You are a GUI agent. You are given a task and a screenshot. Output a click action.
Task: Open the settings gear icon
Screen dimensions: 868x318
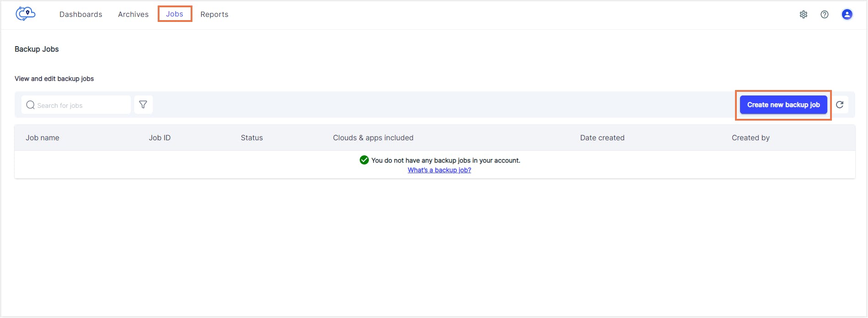[x=804, y=15]
